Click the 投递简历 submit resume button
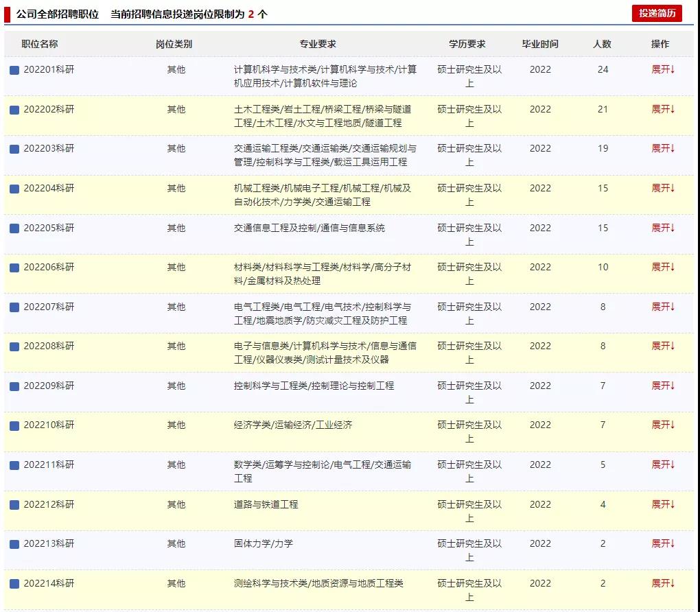This screenshot has height=612, width=700. (x=657, y=13)
